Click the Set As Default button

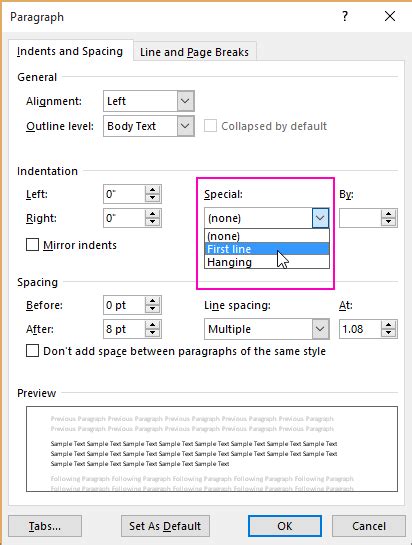[x=165, y=526]
